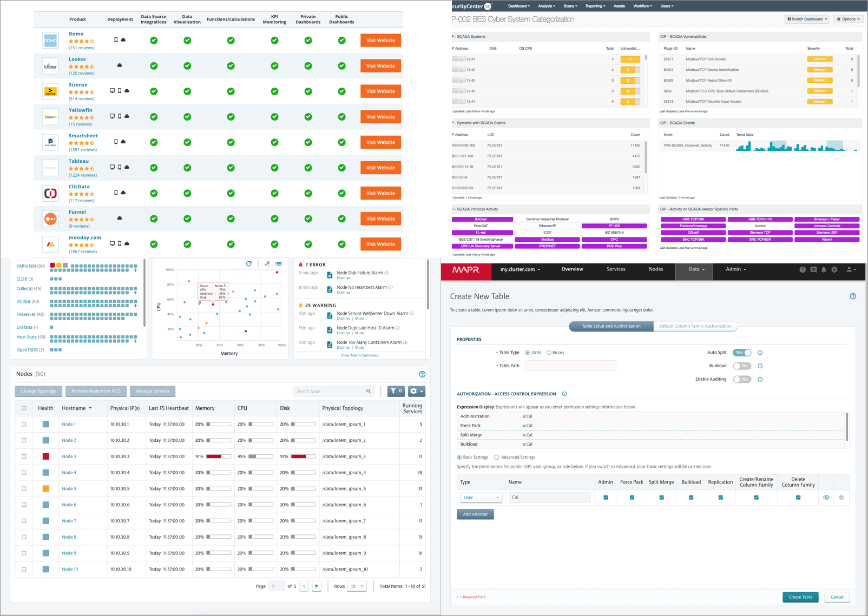The image size is (868, 616).
Task: Click the Create Table button
Action: click(x=800, y=597)
